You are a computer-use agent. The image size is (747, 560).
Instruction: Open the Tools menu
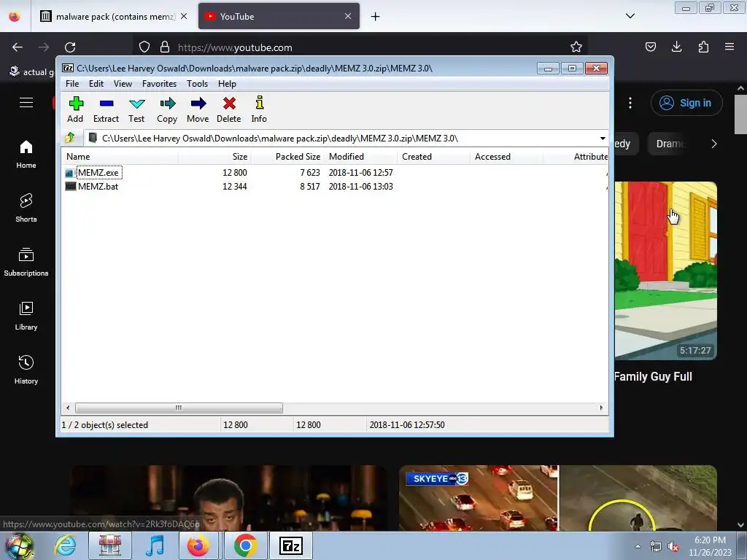click(x=197, y=84)
